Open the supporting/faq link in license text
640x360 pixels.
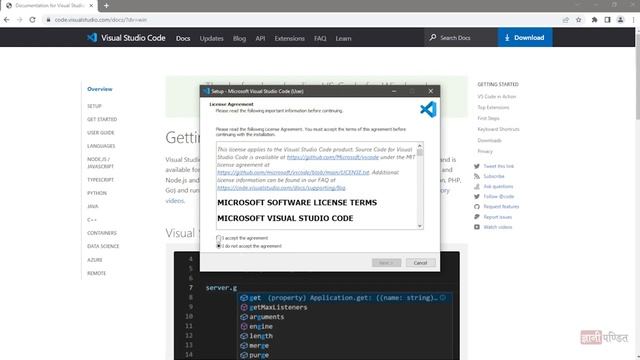(281, 188)
